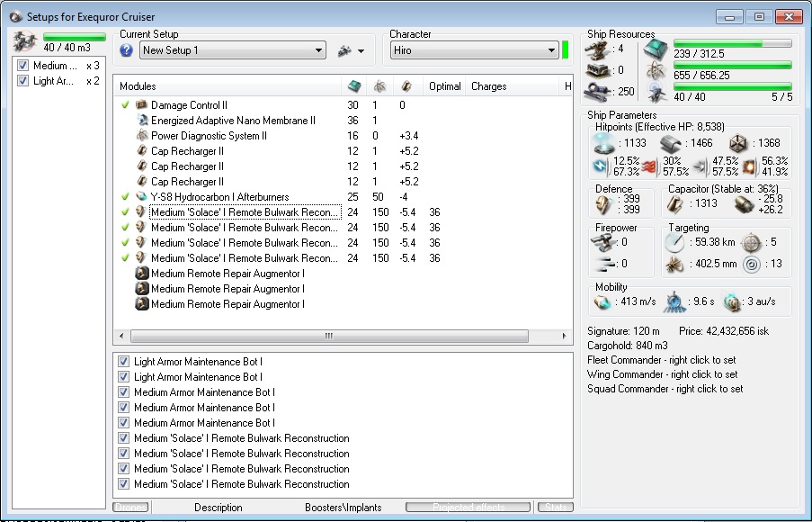Switch to the Boosters\Implants tab

343,508
